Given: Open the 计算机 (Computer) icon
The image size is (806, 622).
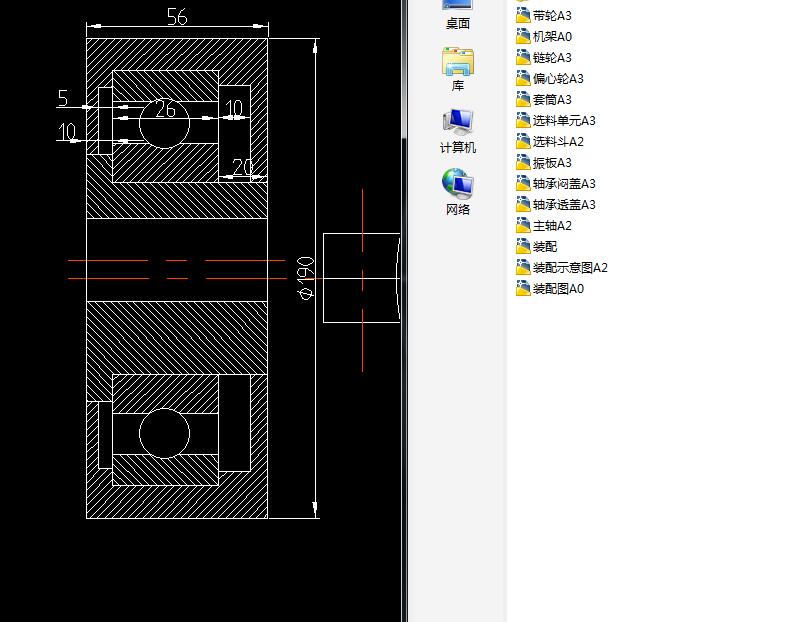Looking at the screenshot, I should 456,130.
